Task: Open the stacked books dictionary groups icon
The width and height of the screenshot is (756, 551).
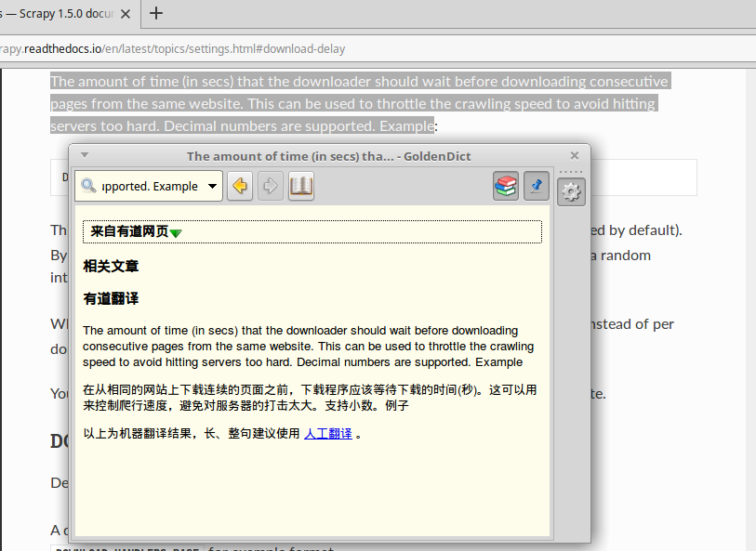Action: tap(506, 186)
